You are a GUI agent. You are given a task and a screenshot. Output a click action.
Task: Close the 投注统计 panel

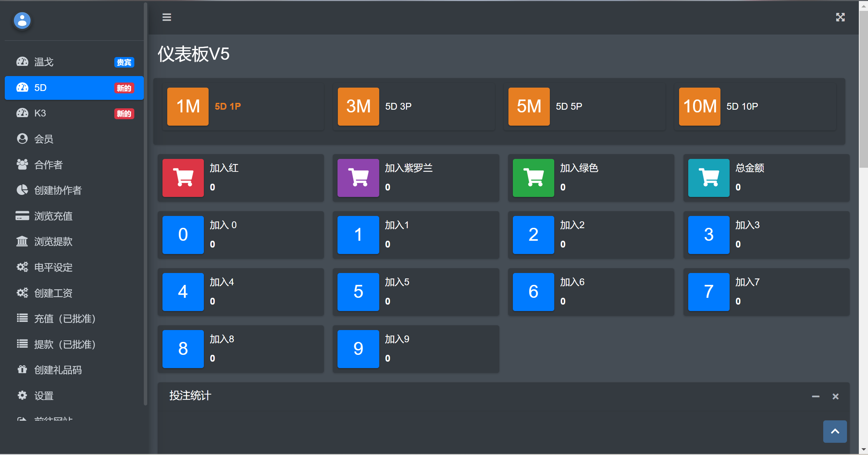[835, 396]
